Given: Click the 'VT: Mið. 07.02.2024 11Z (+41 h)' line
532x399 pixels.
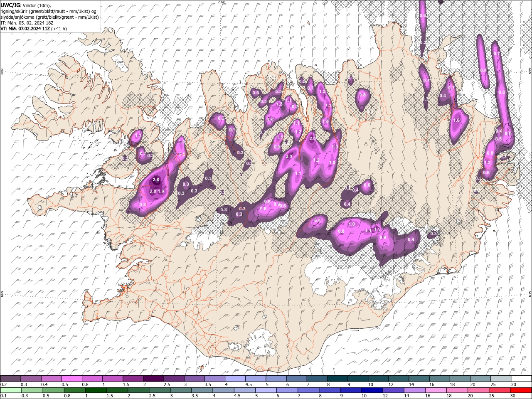Looking at the screenshot, I should coord(34,29).
